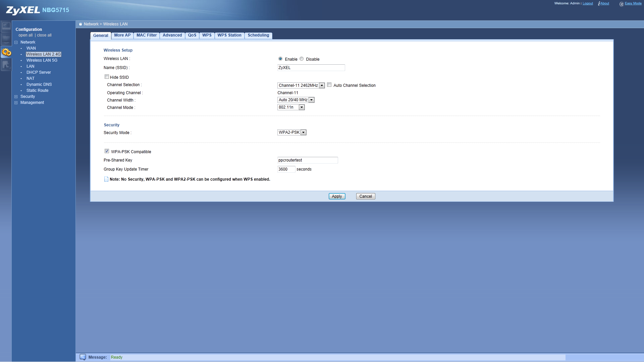The height and width of the screenshot is (362, 644).
Task: Click the Security tree label
Action: (28, 97)
